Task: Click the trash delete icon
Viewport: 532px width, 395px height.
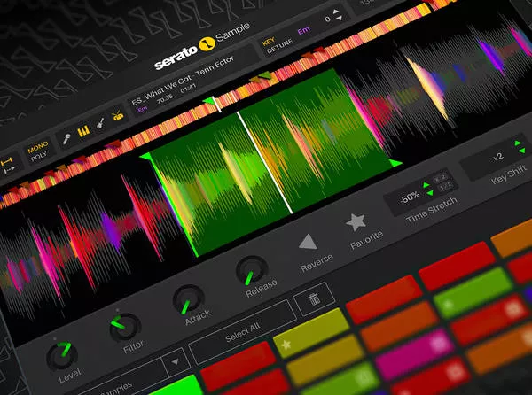Action: (314, 300)
